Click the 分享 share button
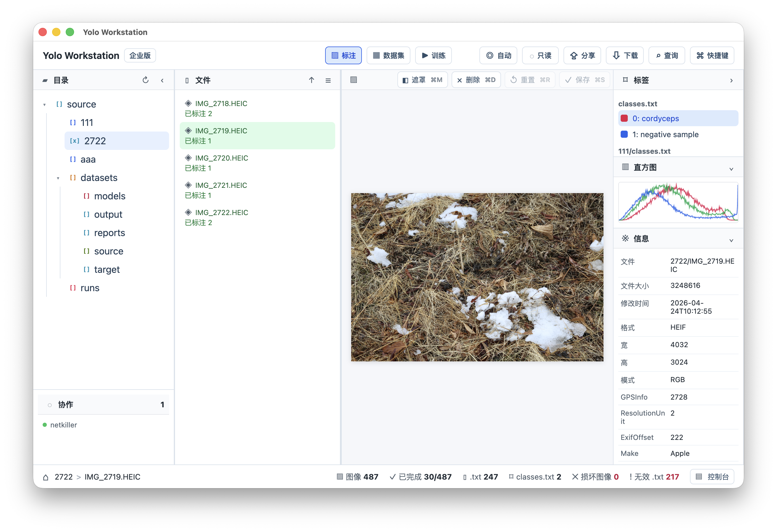777x532 pixels. 582,55
